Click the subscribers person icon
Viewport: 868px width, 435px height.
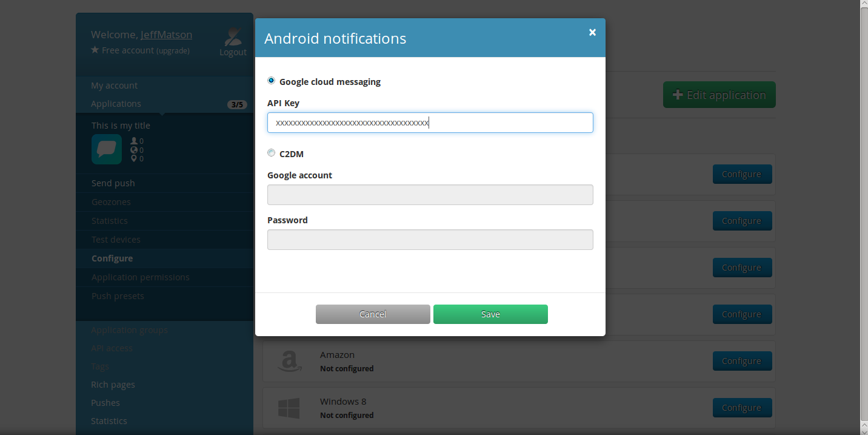(134, 141)
